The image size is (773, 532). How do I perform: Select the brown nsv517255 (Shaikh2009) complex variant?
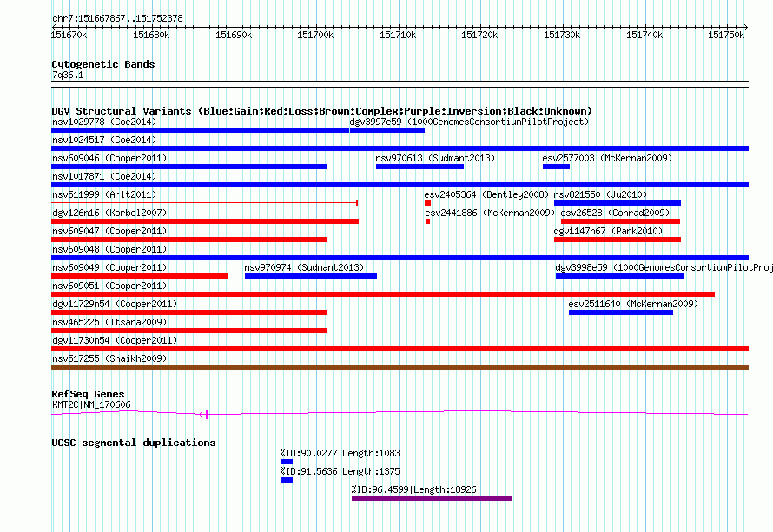click(x=400, y=367)
